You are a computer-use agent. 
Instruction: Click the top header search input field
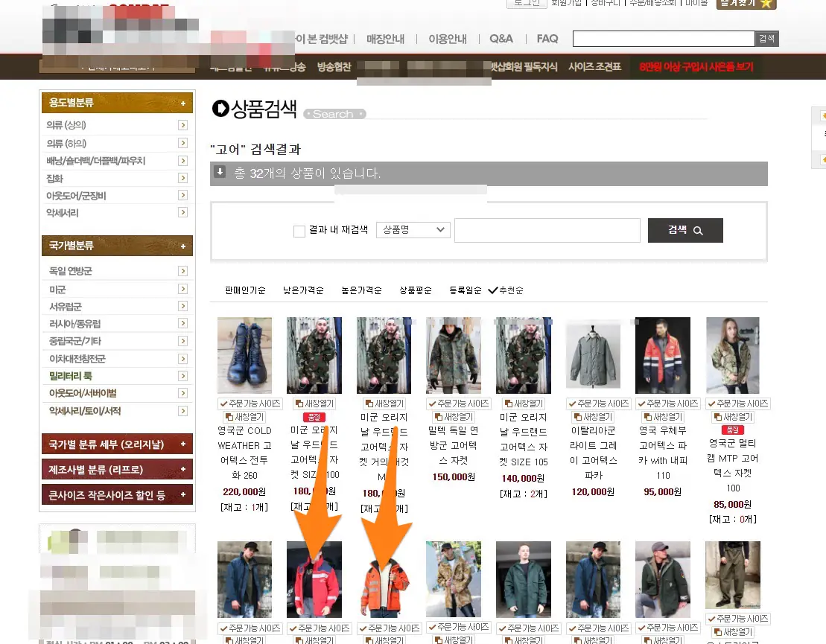click(x=663, y=39)
